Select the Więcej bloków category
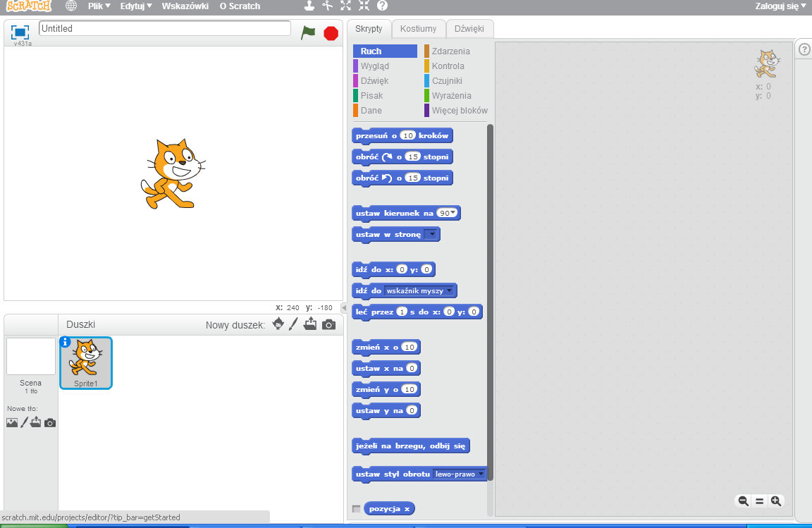This screenshot has width=812, height=528. tap(456, 111)
